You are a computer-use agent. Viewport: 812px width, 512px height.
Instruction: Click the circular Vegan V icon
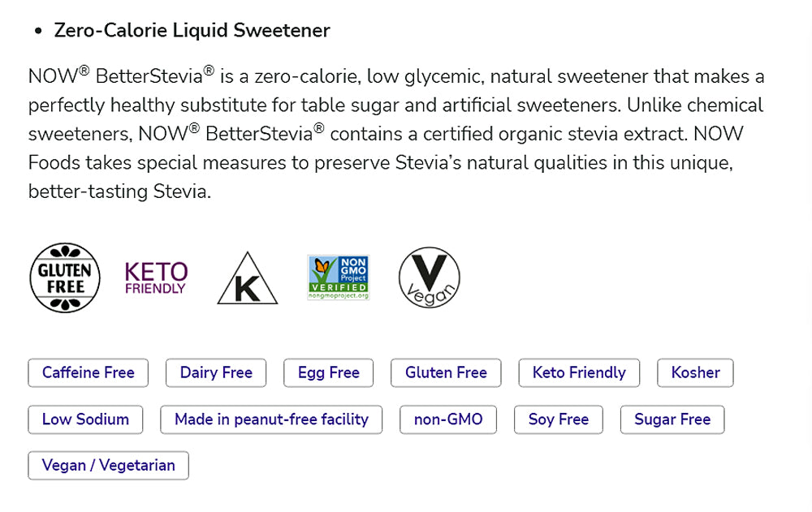[430, 277]
